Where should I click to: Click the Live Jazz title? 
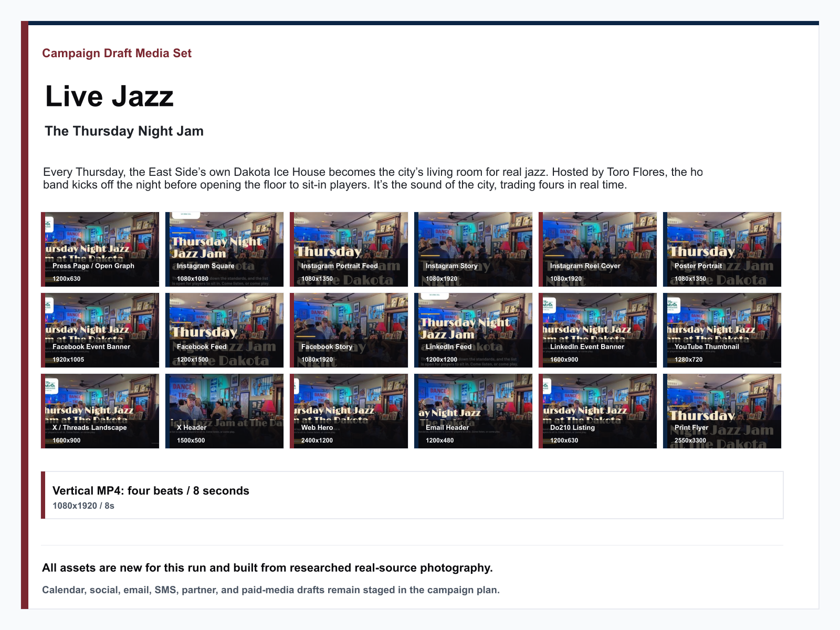109,97
